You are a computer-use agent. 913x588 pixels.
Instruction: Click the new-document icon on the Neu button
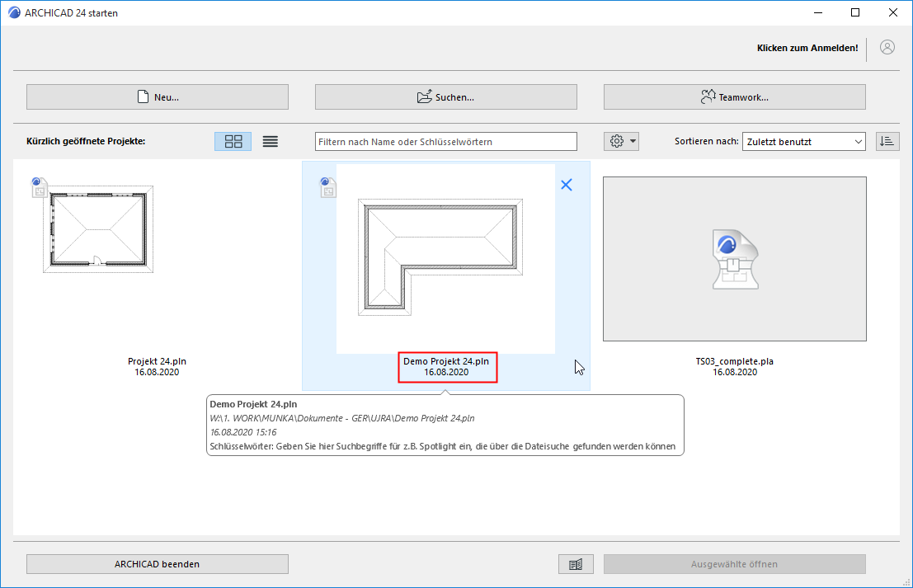(144, 96)
